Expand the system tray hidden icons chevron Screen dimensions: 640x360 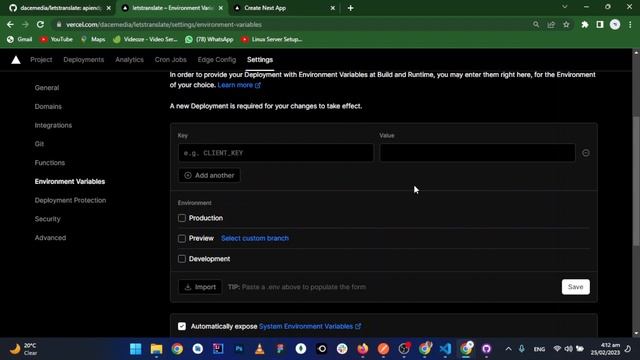pyautogui.click(x=508, y=349)
